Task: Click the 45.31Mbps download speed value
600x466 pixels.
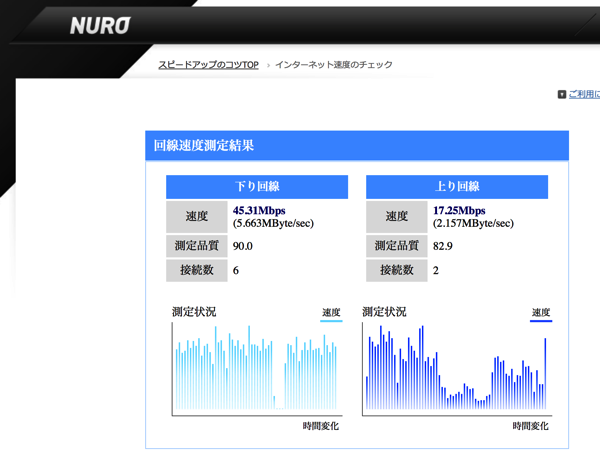Action: [x=259, y=211]
